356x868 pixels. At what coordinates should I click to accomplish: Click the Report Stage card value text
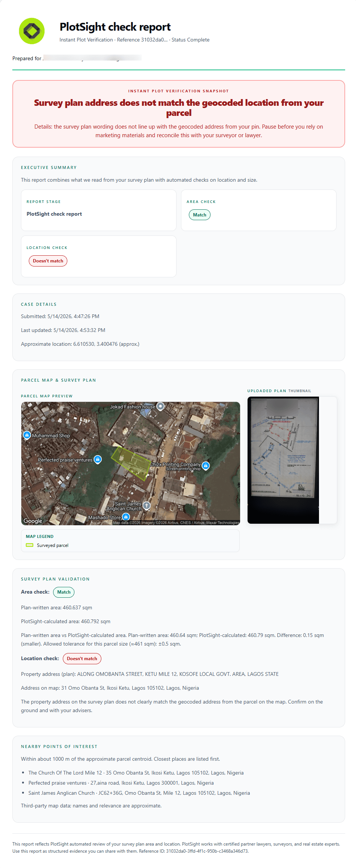(54, 214)
